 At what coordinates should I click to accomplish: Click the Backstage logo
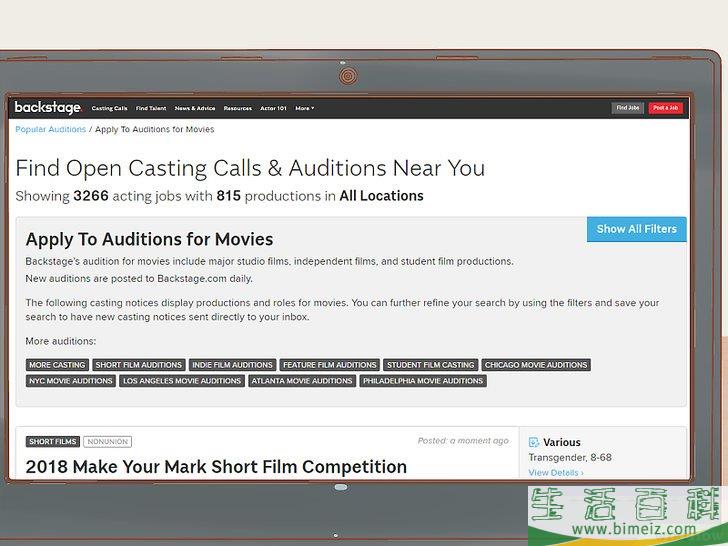tap(48, 108)
